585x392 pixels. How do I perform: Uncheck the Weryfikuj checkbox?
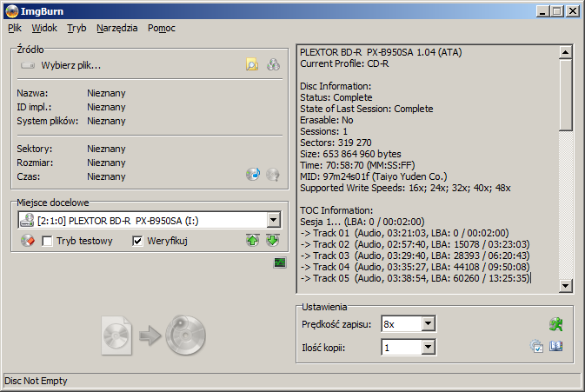pyautogui.click(x=137, y=242)
